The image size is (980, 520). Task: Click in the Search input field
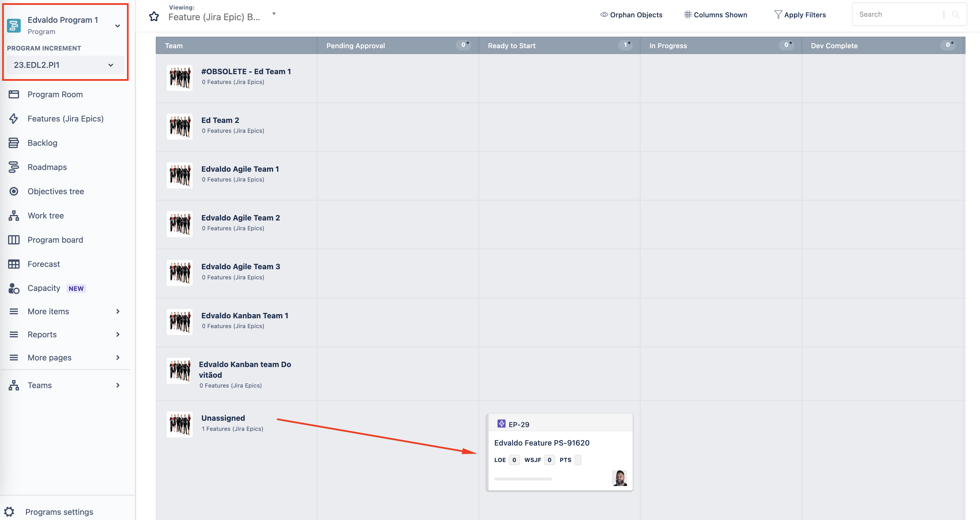point(898,14)
